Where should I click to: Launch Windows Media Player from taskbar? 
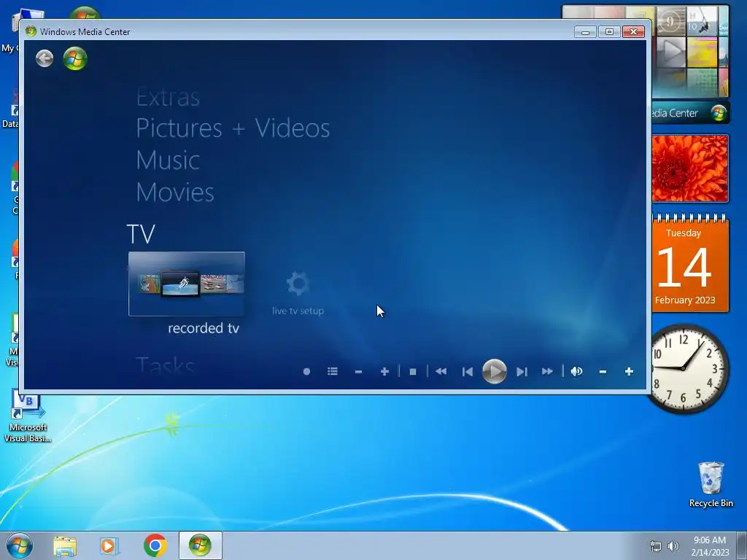[x=109, y=546]
